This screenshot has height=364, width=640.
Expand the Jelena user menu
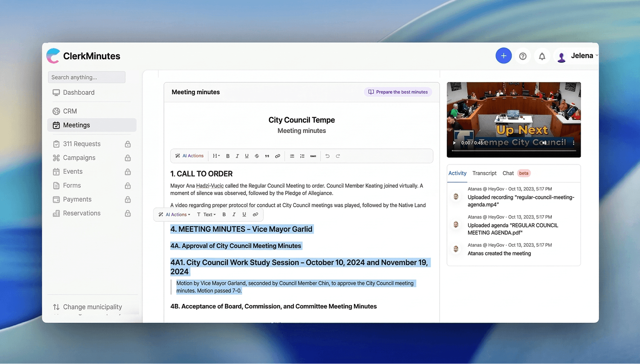(x=577, y=56)
